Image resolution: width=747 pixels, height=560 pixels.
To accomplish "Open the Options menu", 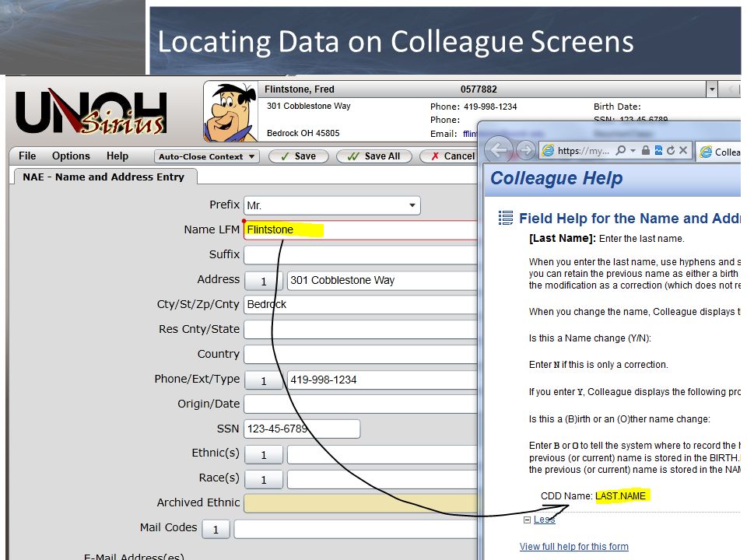I will 71,156.
